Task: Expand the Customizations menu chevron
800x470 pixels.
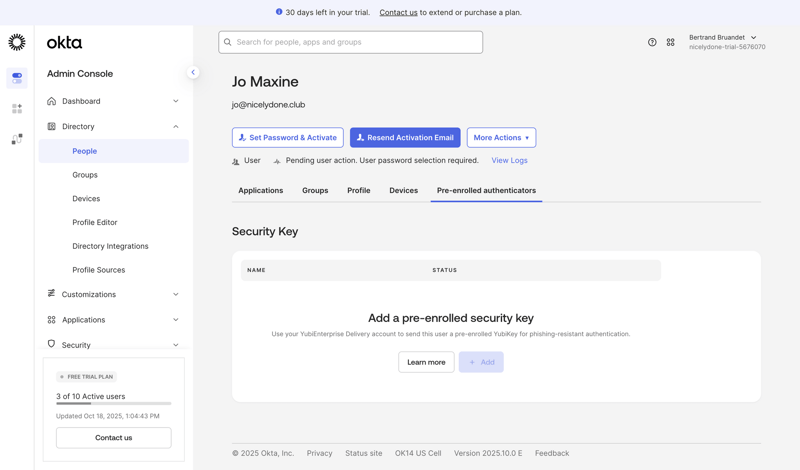Action: click(176, 294)
